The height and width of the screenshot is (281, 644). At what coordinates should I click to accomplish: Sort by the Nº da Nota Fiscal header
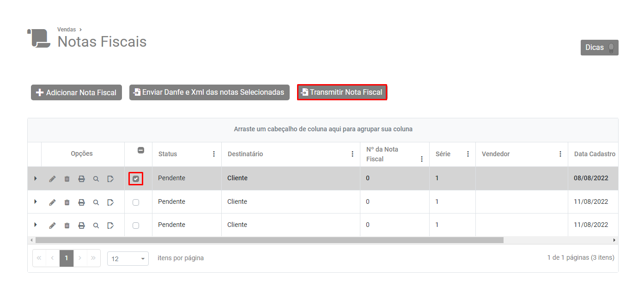[x=382, y=154]
